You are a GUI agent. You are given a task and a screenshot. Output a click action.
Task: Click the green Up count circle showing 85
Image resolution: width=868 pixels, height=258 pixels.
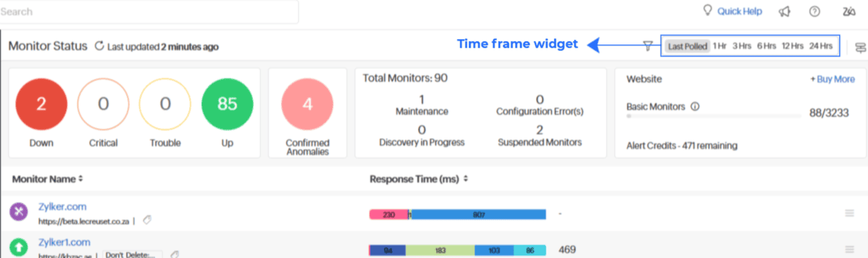[228, 104]
